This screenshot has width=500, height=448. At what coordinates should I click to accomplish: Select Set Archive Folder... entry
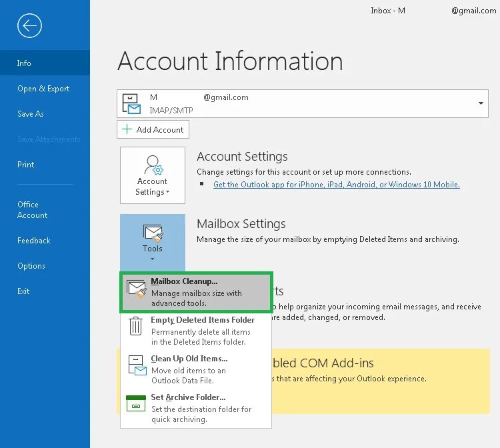click(196, 407)
